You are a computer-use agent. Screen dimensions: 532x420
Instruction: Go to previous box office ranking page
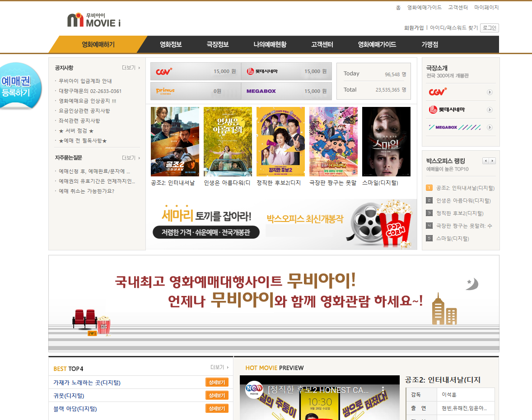click(486, 161)
